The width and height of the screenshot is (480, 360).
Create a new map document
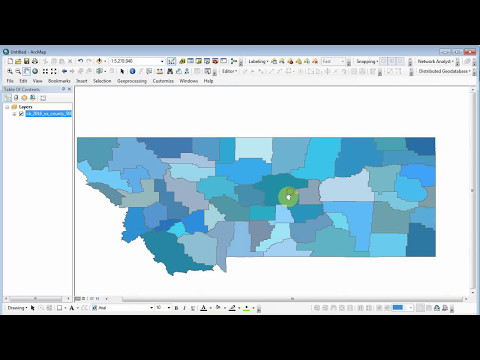(10, 61)
